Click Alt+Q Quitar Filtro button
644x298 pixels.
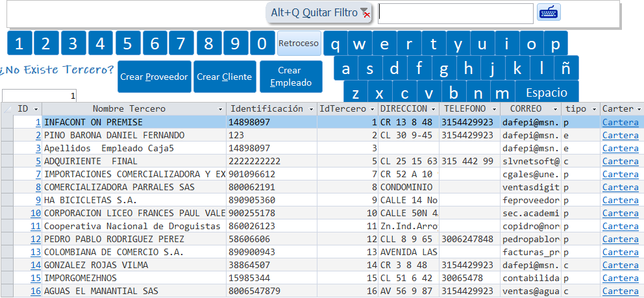(x=319, y=13)
